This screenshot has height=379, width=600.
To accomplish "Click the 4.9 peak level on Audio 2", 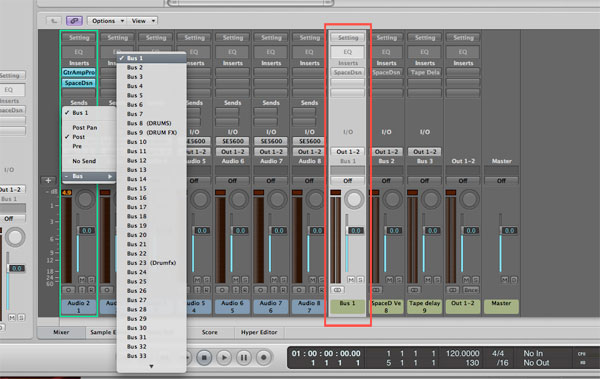I will click(67, 193).
